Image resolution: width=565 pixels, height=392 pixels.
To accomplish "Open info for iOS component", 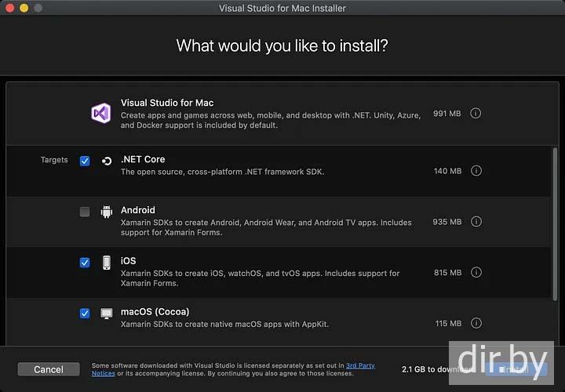I will pyautogui.click(x=476, y=273).
